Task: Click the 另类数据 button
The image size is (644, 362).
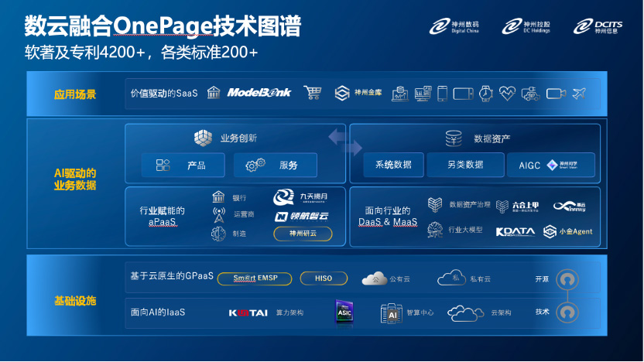Action: [x=465, y=165]
